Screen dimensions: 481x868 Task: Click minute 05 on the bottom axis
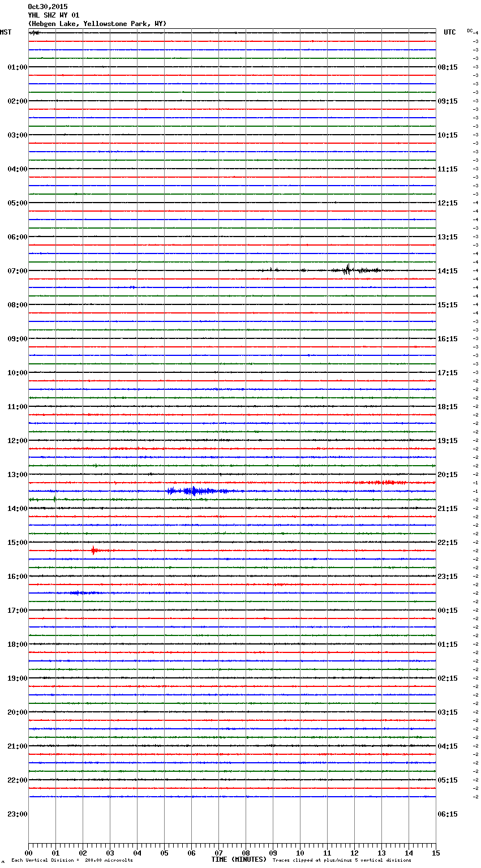tap(164, 853)
